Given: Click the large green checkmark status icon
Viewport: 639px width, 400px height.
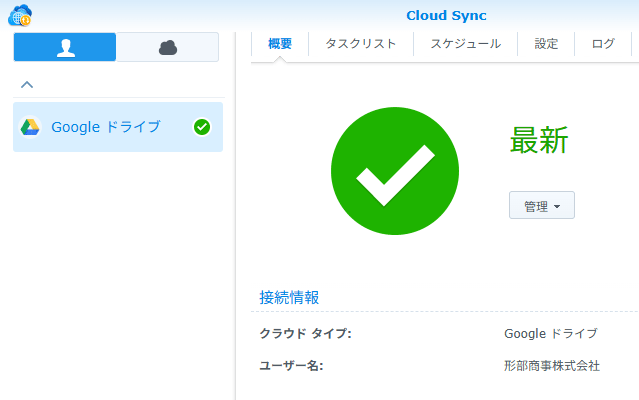Looking at the screenshot, I should 395,171.
